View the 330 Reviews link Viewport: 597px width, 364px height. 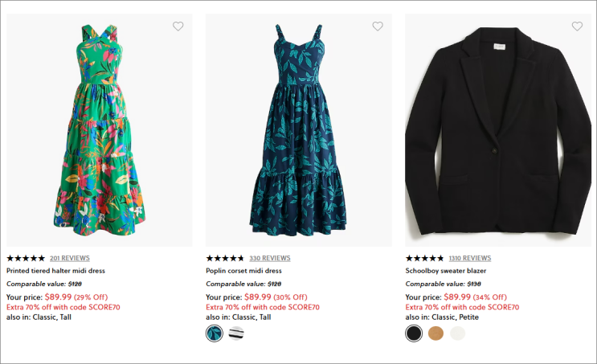point(269,259)
